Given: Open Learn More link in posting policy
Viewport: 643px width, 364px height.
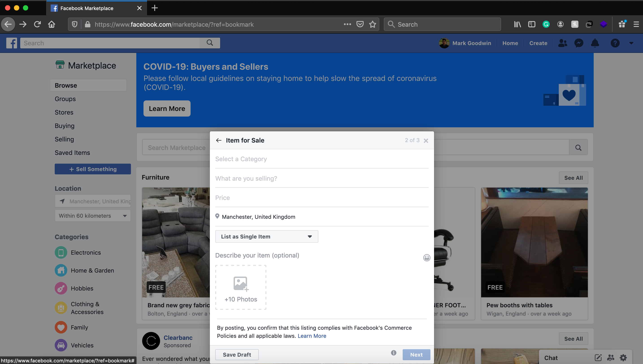Looking at the screenshot, I should pyautogui.click(x=312, y=336).
